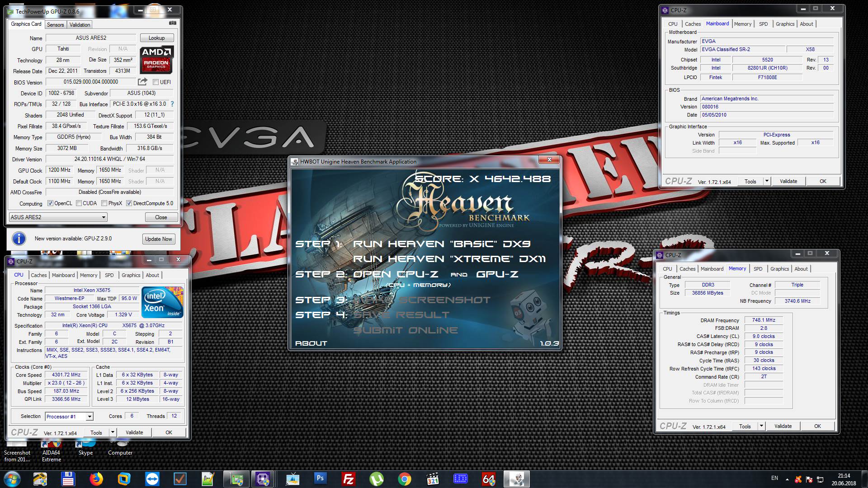Open FileZilla from the taskbar
This screenshot has width=868, height=488.
349,479
